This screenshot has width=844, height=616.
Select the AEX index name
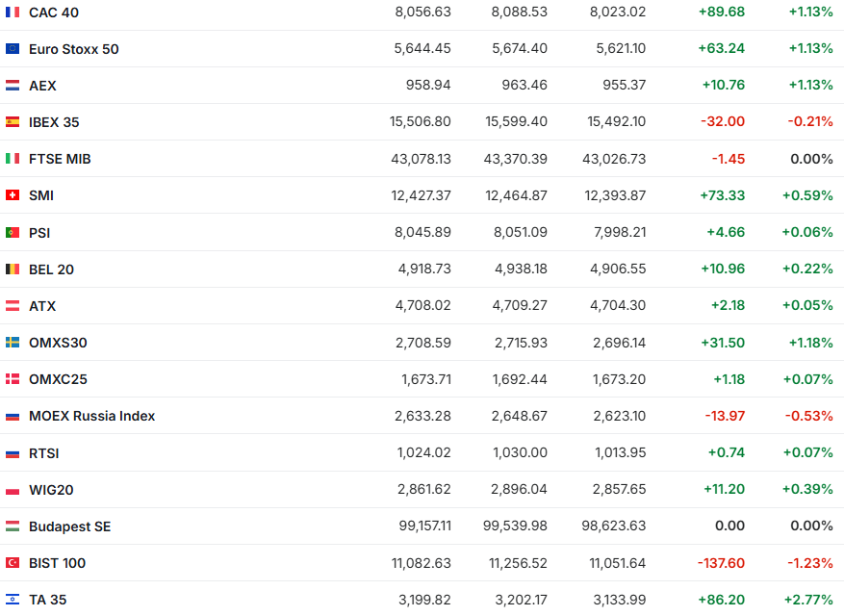(42, 86)
